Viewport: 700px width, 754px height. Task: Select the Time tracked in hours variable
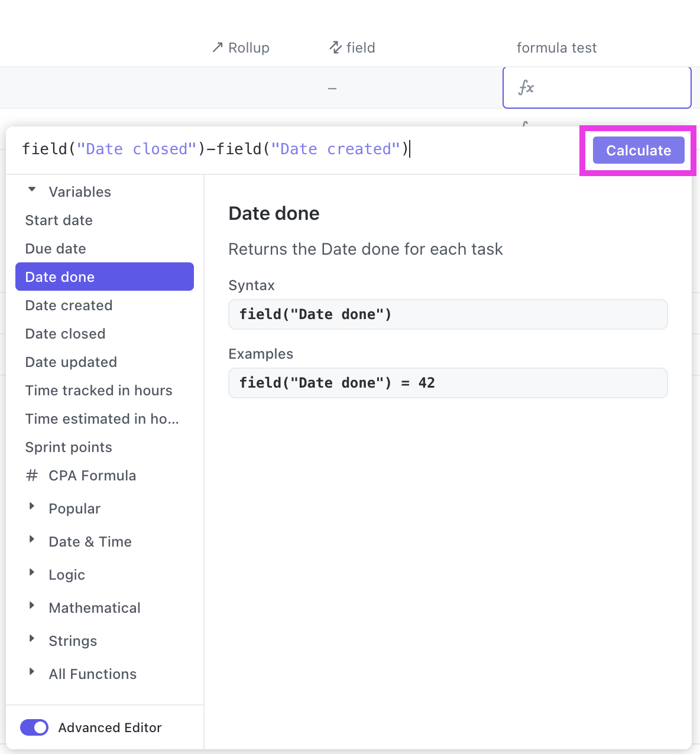point(99,390)
